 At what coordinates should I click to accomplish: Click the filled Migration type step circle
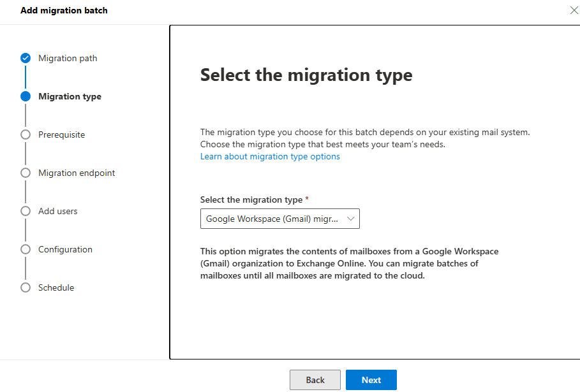coord(26,96)
